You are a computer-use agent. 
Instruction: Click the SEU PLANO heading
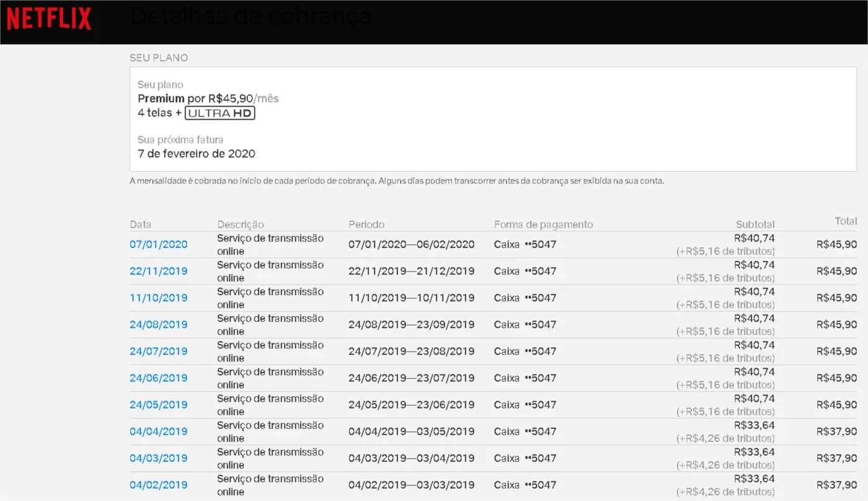pyautogui.click(x=159, y=58)
